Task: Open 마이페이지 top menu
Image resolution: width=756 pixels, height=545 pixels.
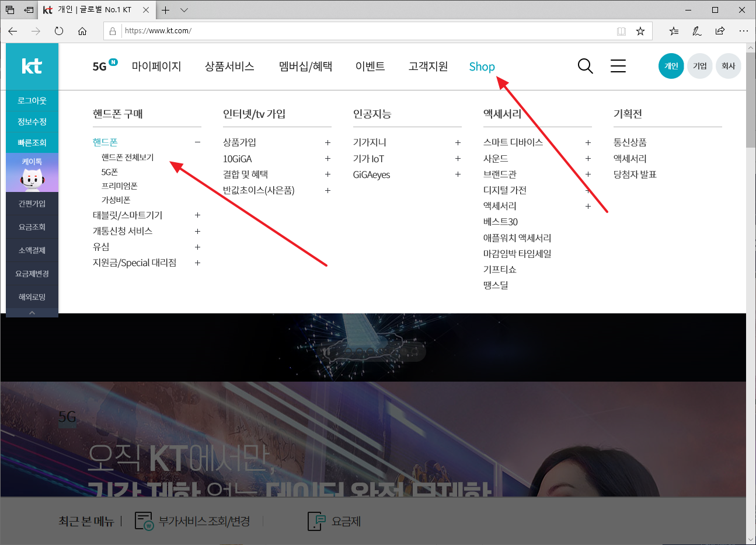Action: pyautogui.click(x=156, y=67)
